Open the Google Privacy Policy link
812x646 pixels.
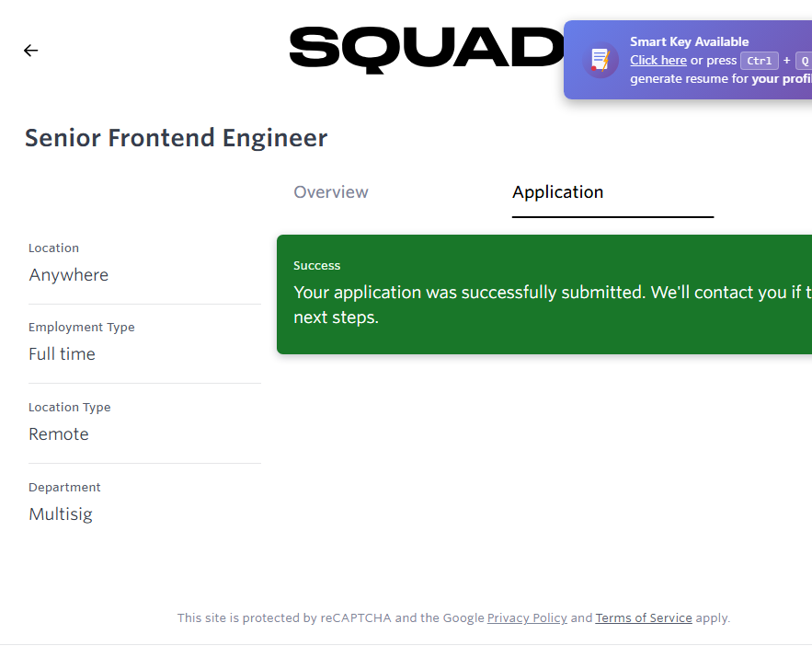tap(527, 618)
